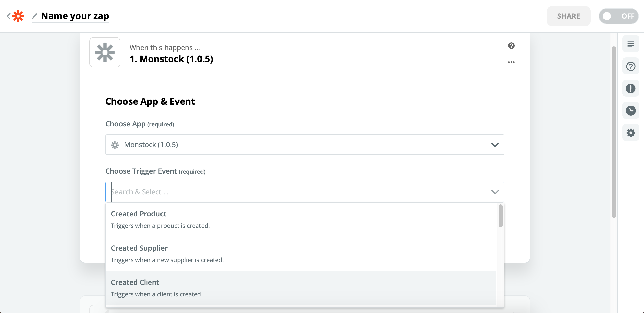Toggle the zap ON/OFF switch
The width and height of the screenshot is (644, 313).
pos(619,16)
